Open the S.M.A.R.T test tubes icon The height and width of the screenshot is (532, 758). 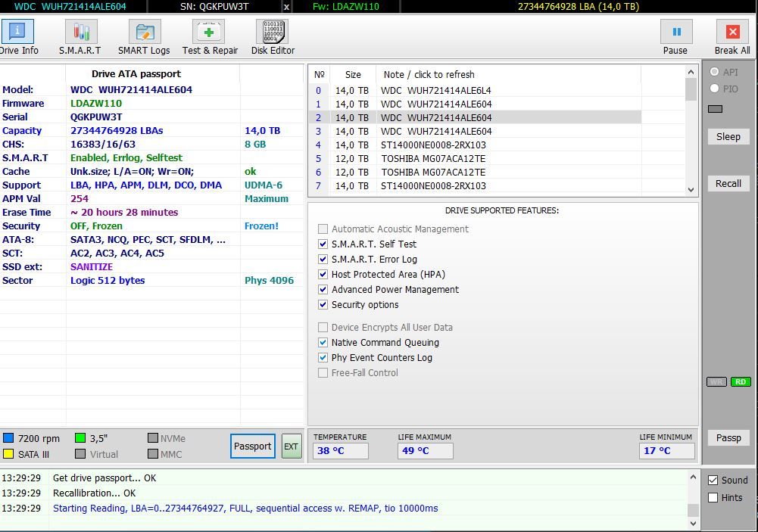[x=81, y=32]
